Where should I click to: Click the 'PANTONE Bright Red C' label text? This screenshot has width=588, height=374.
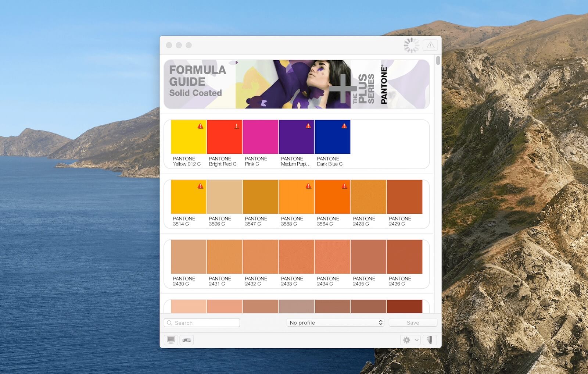223,161
